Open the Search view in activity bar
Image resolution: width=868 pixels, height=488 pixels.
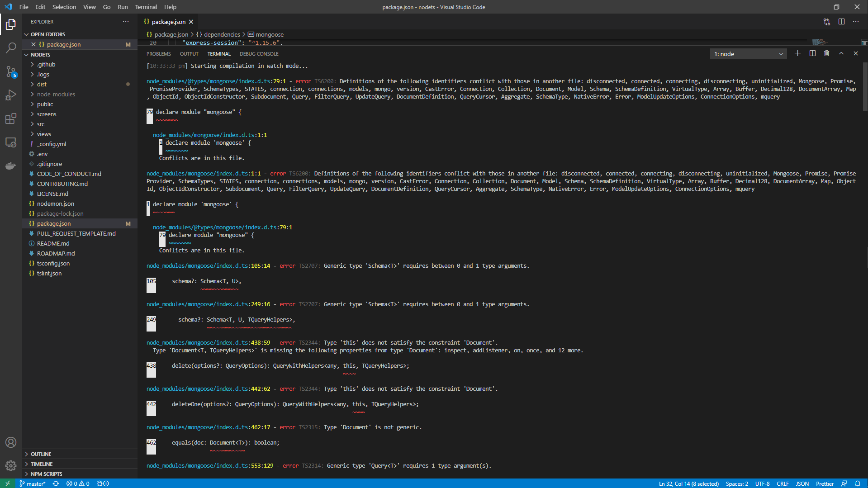pyautogui.click(x=11, y=47)
